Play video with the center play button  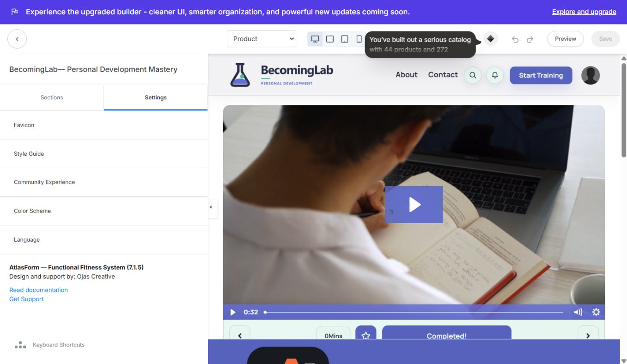pos(414,205)
